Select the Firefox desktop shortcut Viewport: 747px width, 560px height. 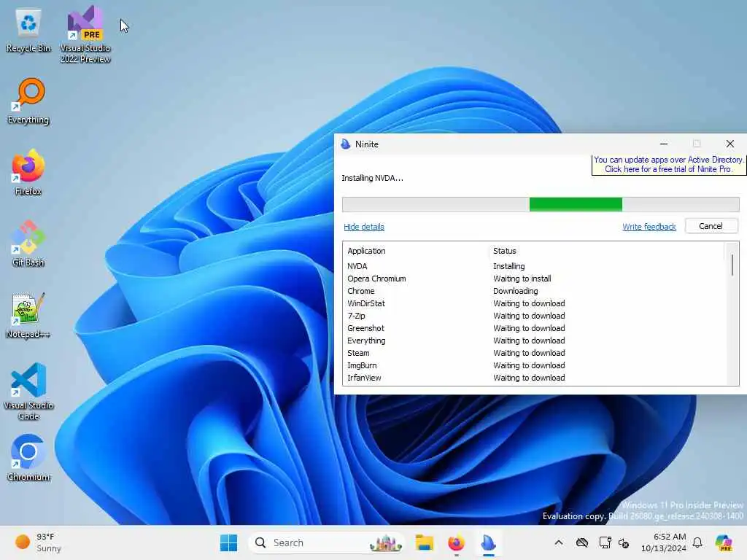[x=28, y=172]
